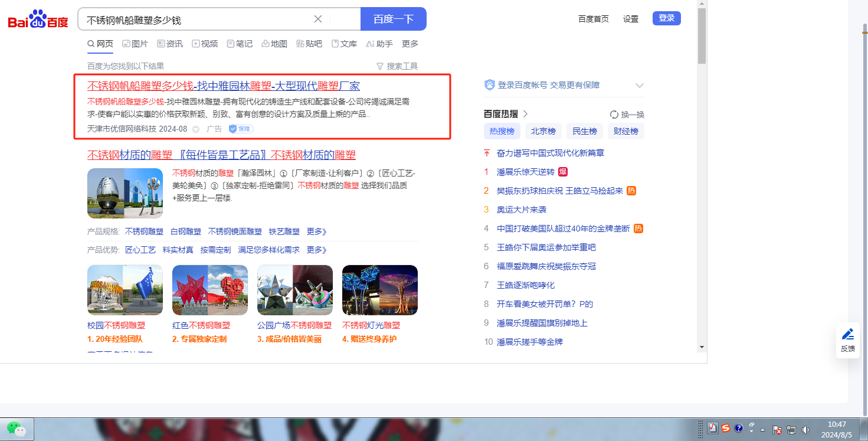This screenshot has height=441, width=868.
Task: Click the egg sculpture result thumbnail
Action: (x=125, y=194)
